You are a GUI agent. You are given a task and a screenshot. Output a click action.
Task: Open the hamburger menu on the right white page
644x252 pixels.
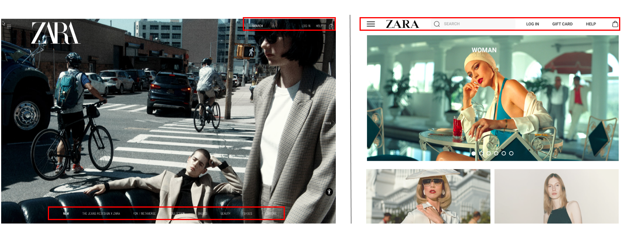(371, 24)
